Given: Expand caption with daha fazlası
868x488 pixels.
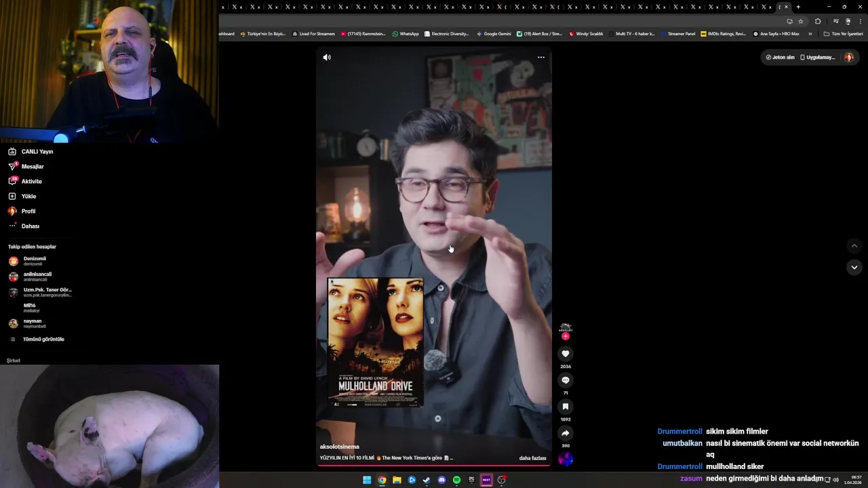Looking at the screenshot, I should click(x=532, y=458).
